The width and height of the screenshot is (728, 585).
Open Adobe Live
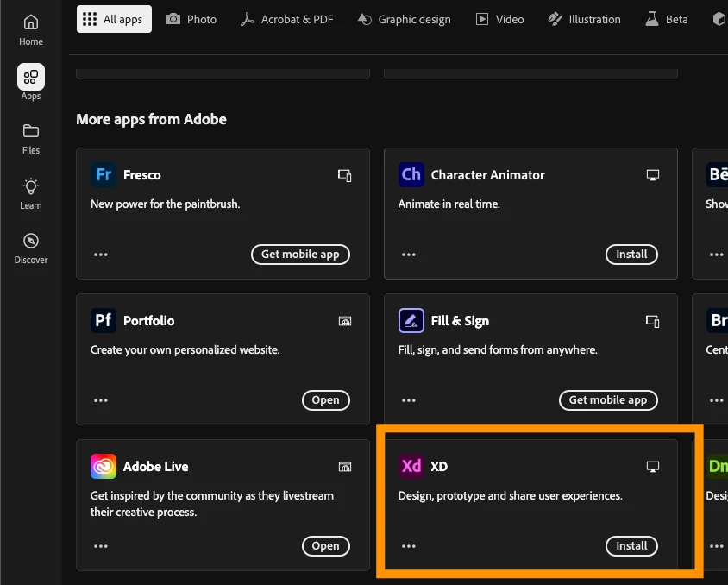[x=325, y=546]
